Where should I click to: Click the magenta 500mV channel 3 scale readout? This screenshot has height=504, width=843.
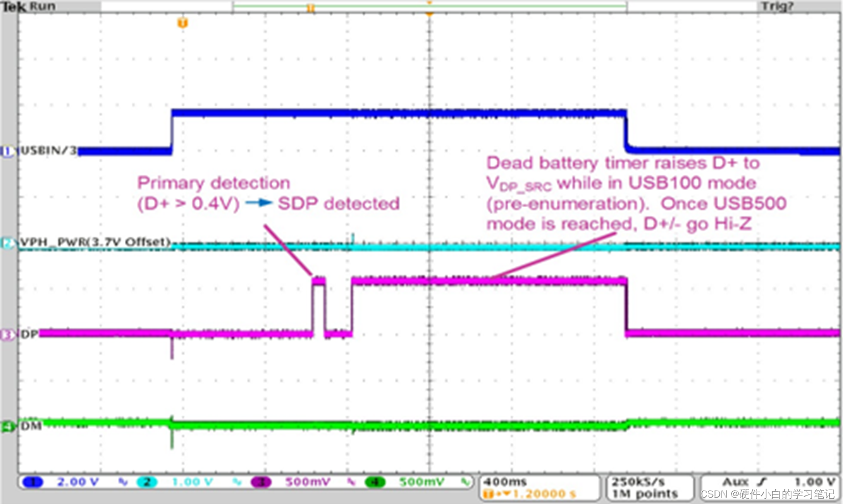pyautogui.click(x=307, y=482)
